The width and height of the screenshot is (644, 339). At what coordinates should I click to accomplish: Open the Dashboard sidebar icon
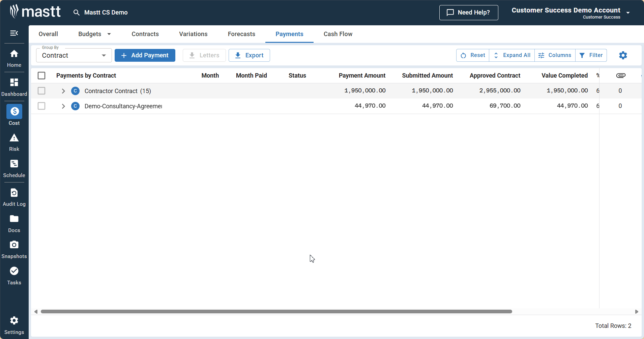pyautogui.click(x=14, y=82)
